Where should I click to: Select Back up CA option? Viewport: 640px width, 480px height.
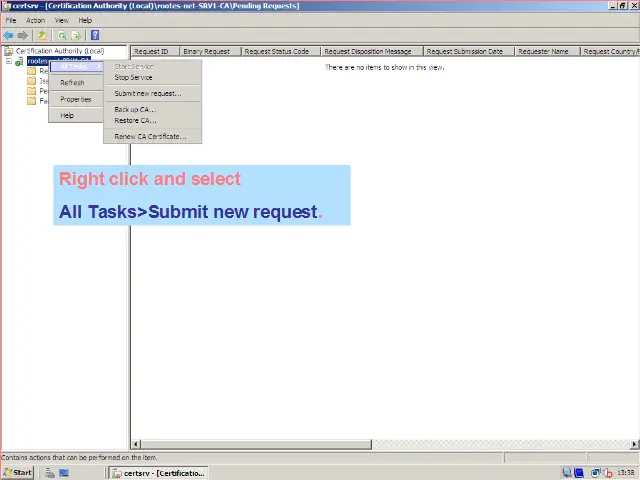pos(134,109)
